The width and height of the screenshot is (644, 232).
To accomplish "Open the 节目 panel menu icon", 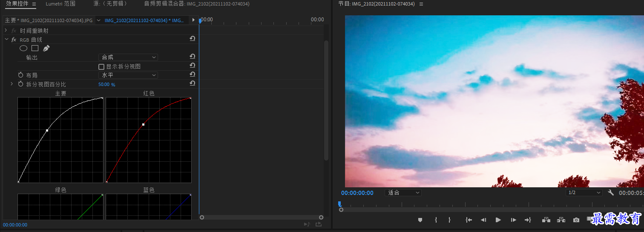I will tap(421, 4).
